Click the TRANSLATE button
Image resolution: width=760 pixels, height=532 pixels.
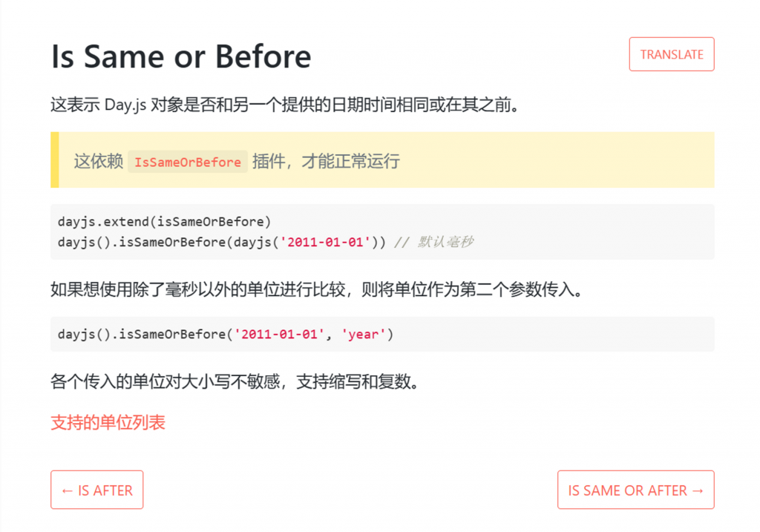tap(671, 54)
